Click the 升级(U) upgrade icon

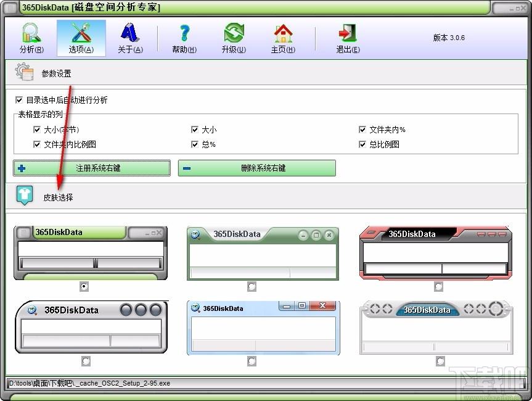(x=234, y=38)
